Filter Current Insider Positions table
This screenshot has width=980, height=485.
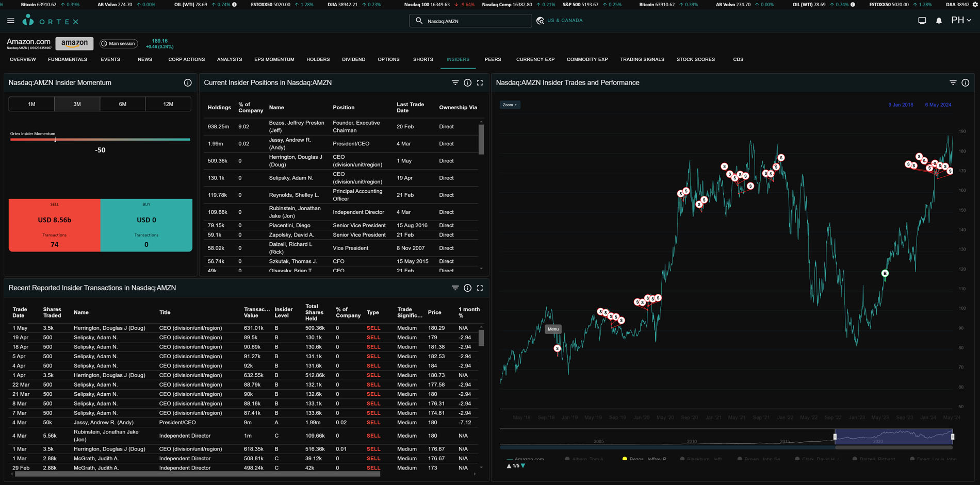[x=455, y=83]
